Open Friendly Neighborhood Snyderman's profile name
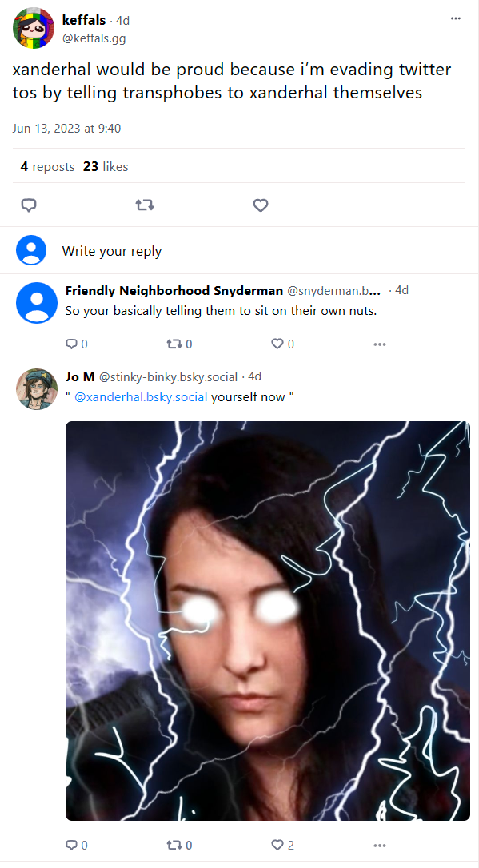This screenshot has height=868, width=479. coord(174,291)
